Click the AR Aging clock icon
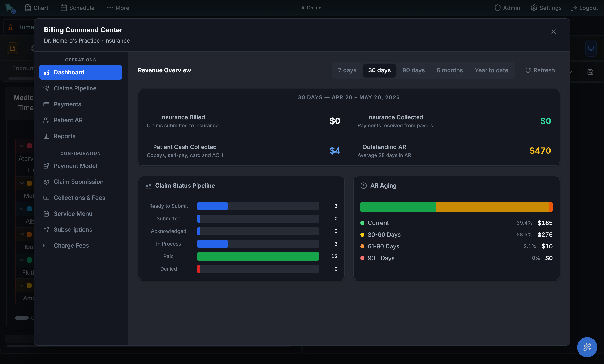 pyautogui.click(x=363, y=186)
